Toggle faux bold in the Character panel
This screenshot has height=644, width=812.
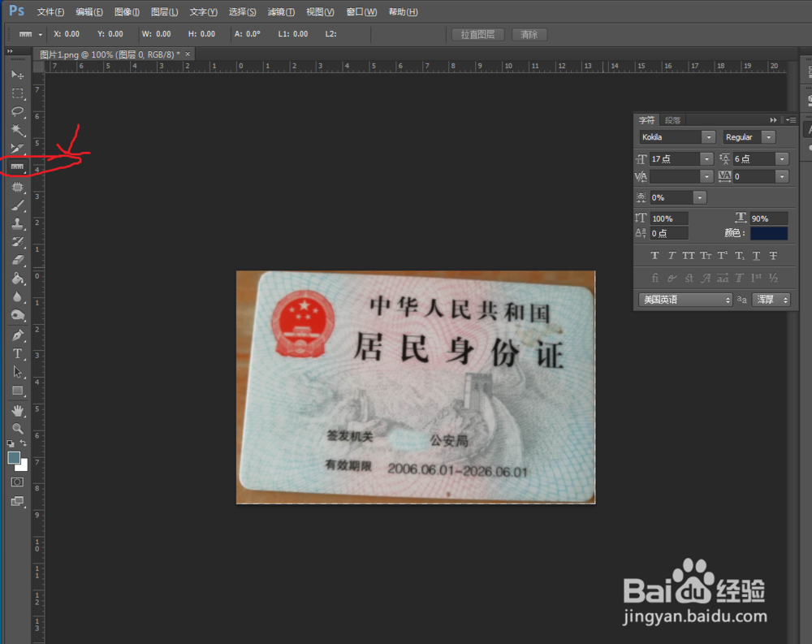[x=655, y=255]
